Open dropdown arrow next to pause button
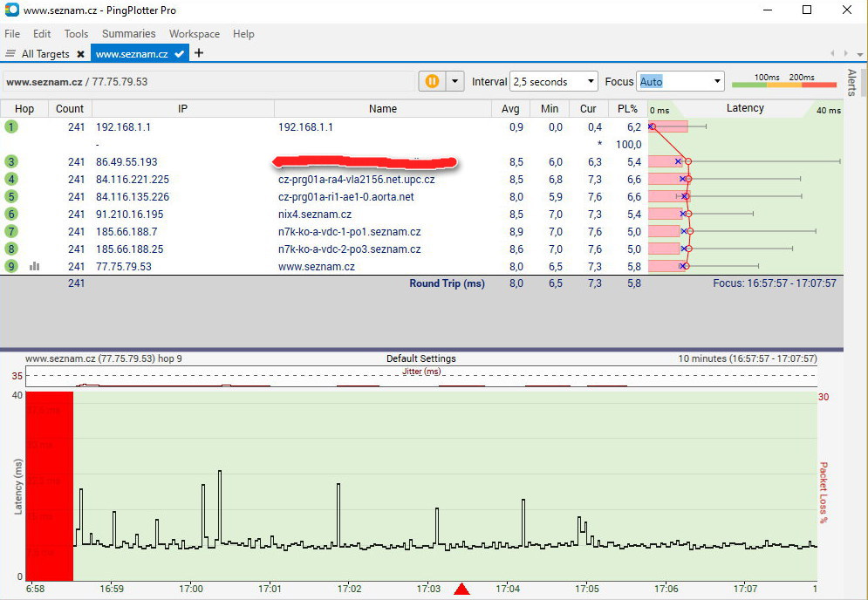The image size is (868, 600). pos(455,81)
